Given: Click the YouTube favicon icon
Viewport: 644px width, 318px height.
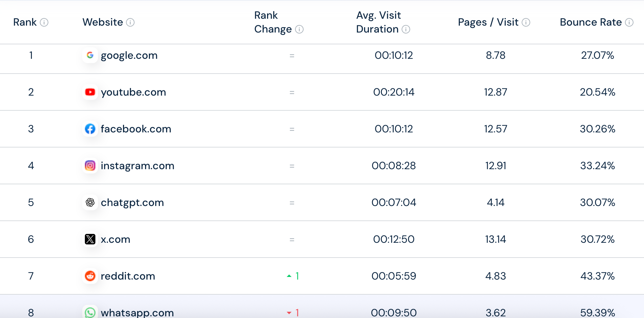Looking at the screenshot, I should click(90, 92).
